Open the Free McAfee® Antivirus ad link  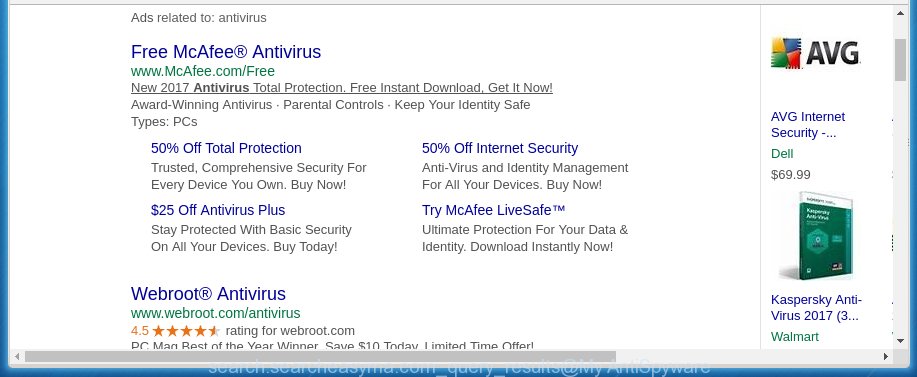point(226,52)
